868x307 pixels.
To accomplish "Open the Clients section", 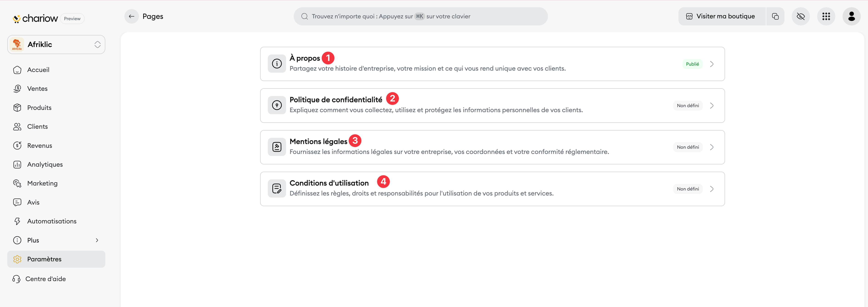I will (56, 126).
